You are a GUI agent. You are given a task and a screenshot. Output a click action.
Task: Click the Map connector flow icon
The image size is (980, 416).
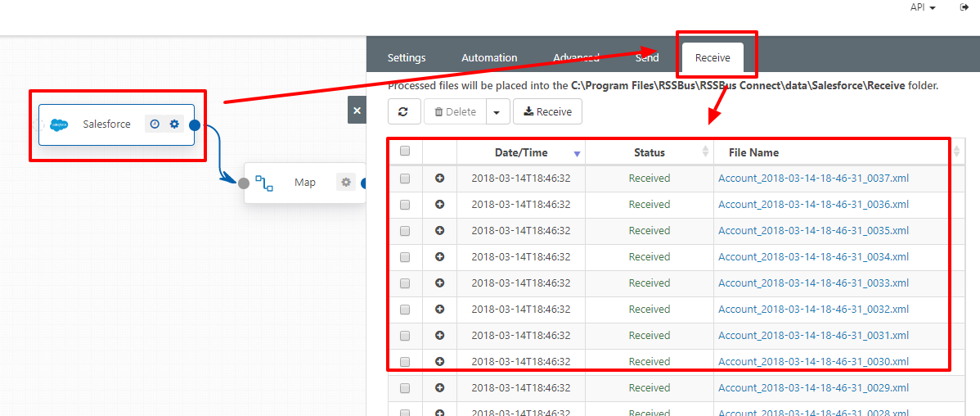click(264, 183)
